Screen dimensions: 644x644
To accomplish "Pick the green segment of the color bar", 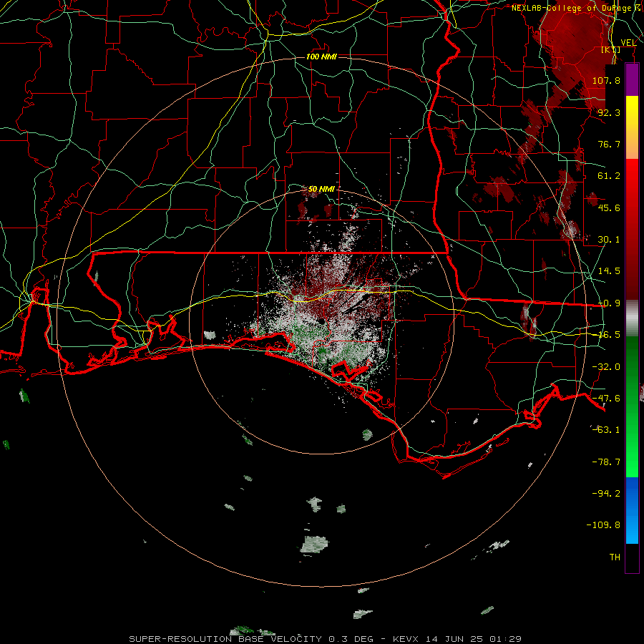I will pos(632,406).
